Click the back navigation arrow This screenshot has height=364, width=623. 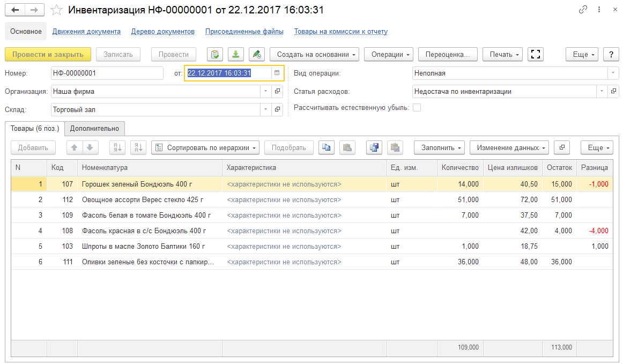pyautogui.click(x=16, y=10)
